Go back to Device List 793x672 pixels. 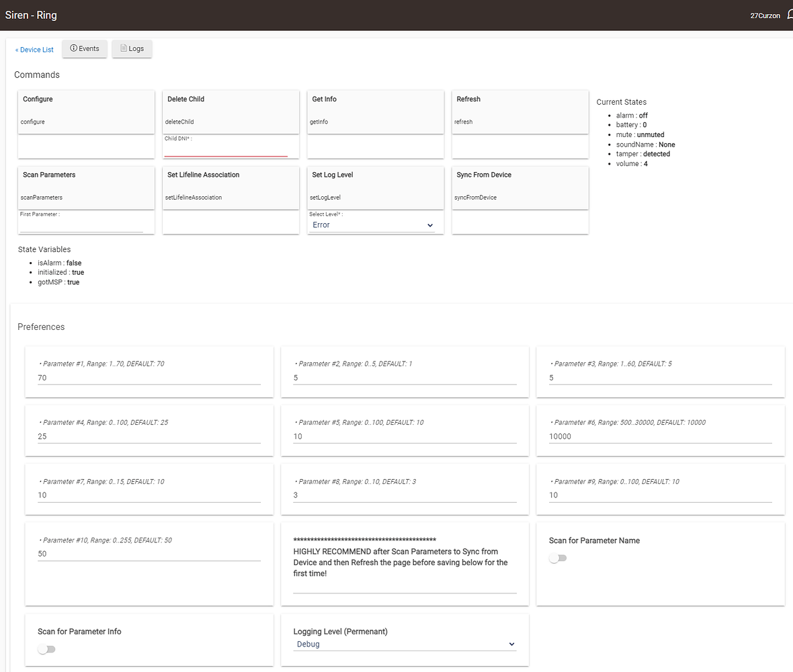click(34, 50)
